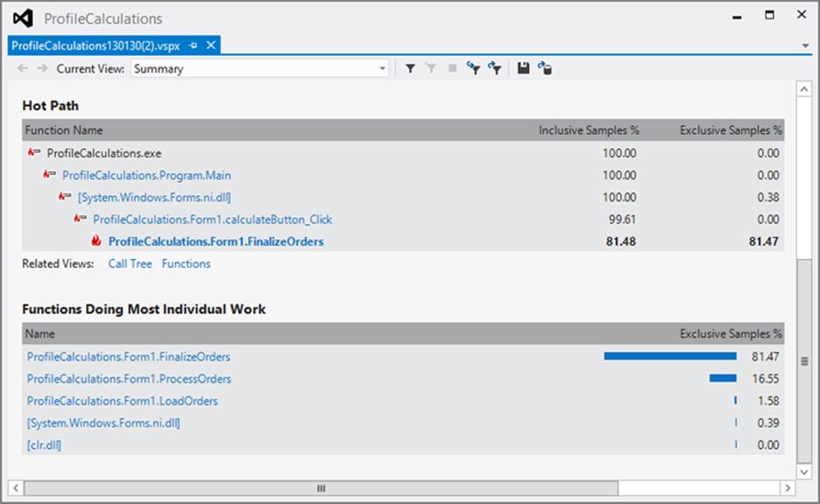Click the Inclusive Samples % column header
820x504 pixels.
tap(589, 130)
